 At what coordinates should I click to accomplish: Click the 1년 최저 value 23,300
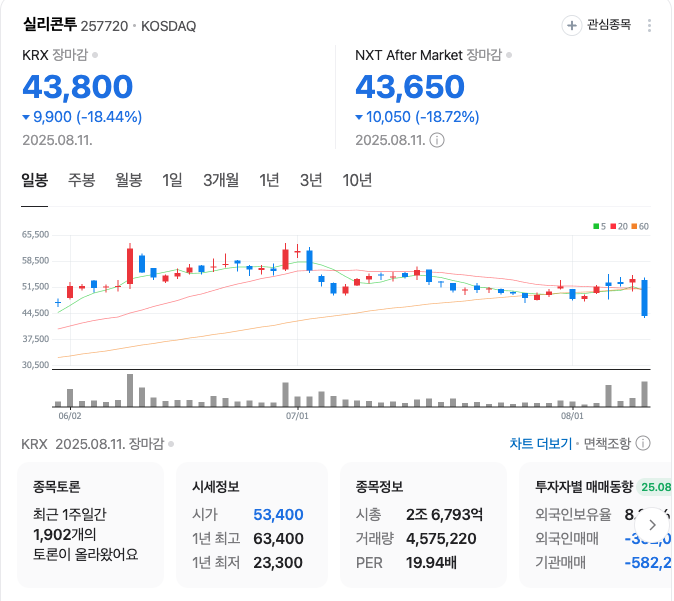coord(278,563)
